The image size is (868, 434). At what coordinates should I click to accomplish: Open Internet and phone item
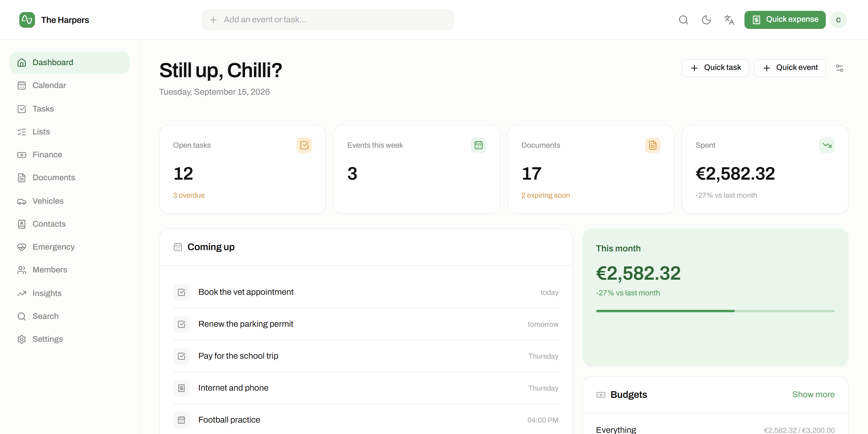366,388
